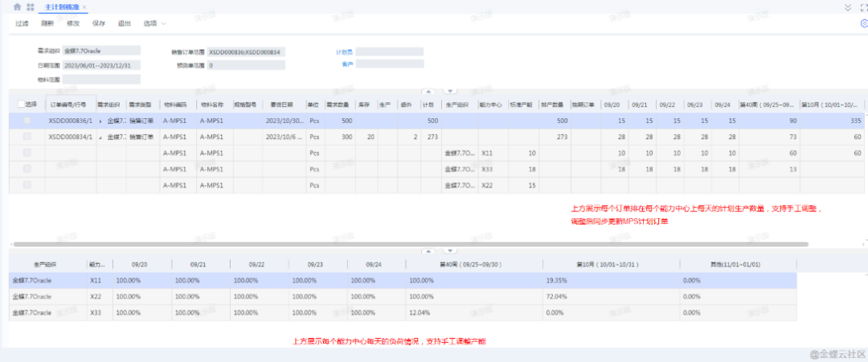The height and width of the screenshot is (362, 868).
Task: Click the standard capacity 18 cell for X33
Action: click(x=523, y=169)
